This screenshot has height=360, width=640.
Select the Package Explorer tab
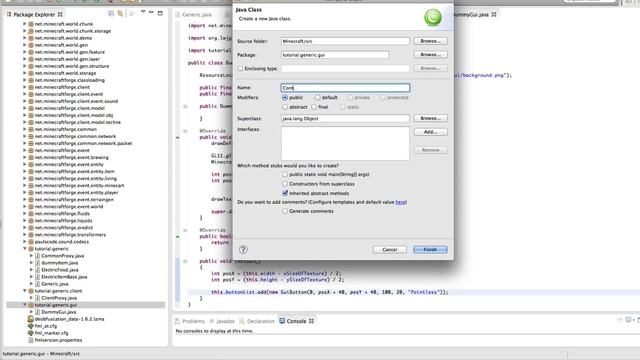(x=34, y=14)
